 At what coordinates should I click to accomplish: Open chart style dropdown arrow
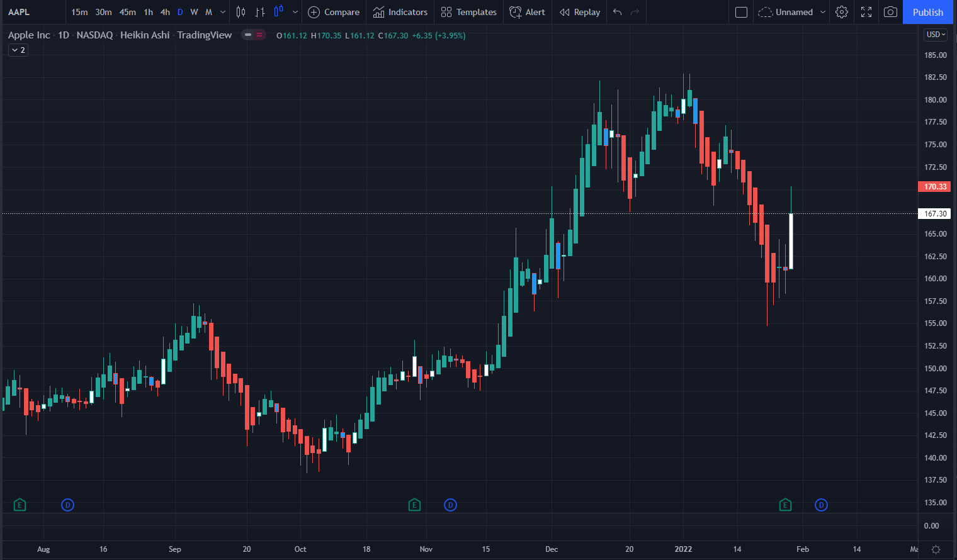coord(295,12)
